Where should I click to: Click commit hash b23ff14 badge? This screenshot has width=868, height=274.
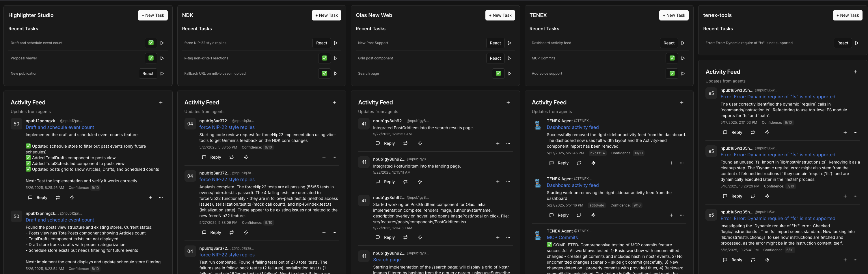(597, 153)
